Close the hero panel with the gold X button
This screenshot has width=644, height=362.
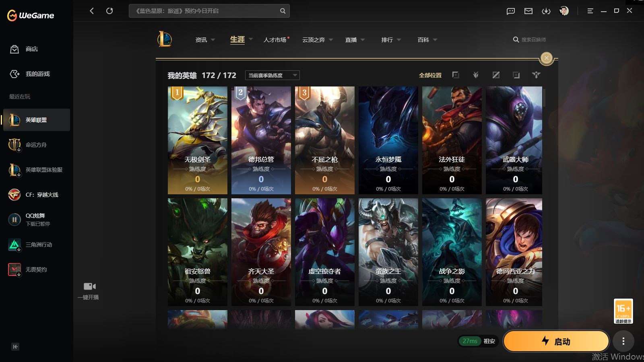click(547, 58)
